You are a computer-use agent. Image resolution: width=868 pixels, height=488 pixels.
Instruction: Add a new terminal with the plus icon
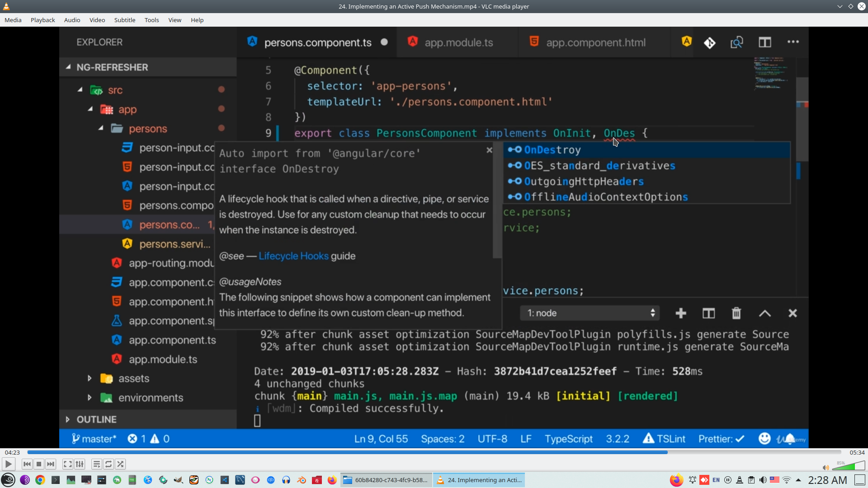coord(680,313)
